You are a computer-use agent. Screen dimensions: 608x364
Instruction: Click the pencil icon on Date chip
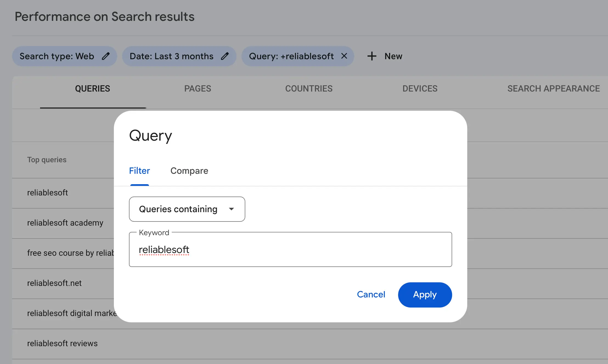coord(225,56)
